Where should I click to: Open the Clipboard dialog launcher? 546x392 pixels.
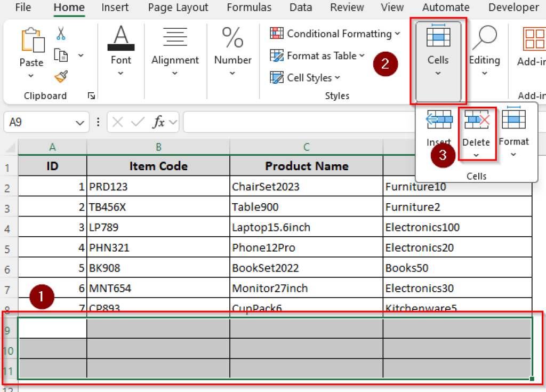tap(91, 96)
